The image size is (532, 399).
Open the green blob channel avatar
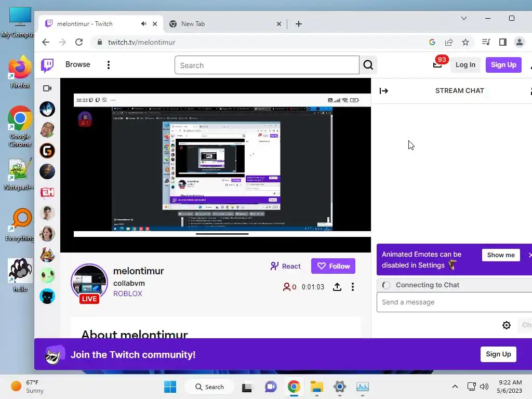47,275
